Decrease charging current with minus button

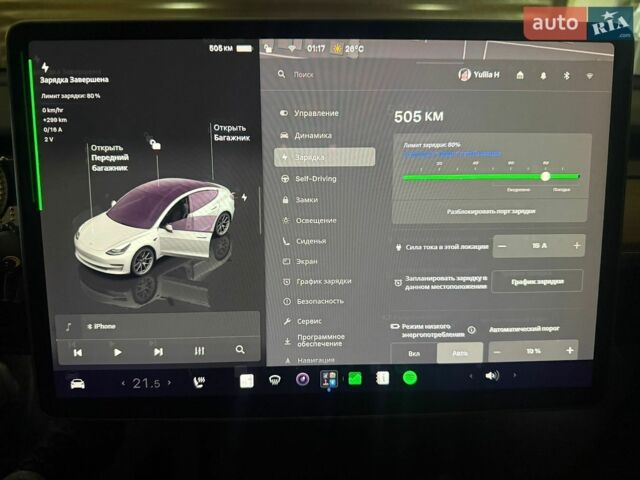pyautogui.click(x=502, y=246)
